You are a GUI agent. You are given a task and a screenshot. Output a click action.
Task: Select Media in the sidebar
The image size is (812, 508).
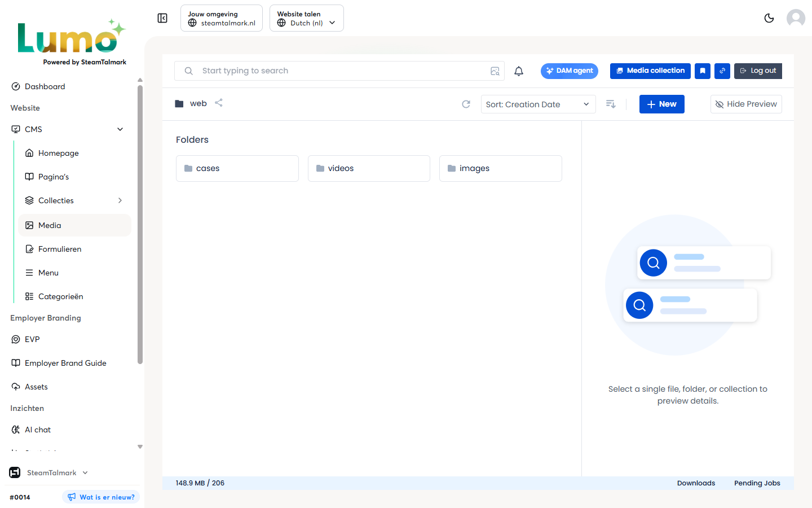click(74, 225)
